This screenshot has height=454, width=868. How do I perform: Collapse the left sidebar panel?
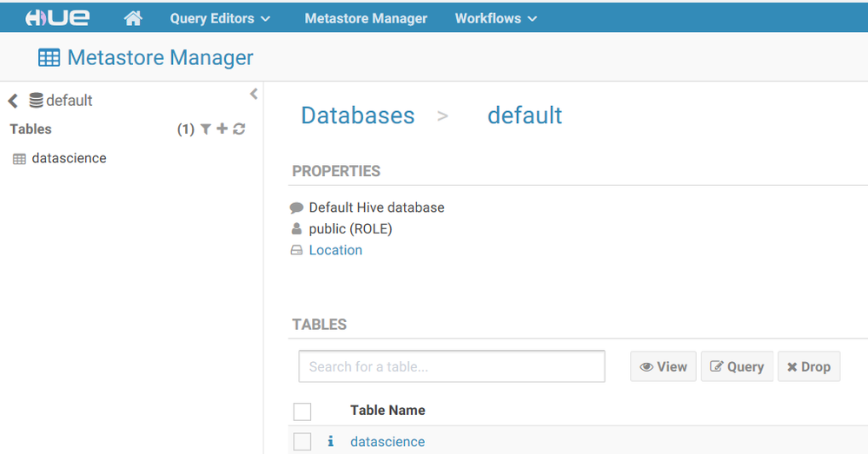coord(254,94)
